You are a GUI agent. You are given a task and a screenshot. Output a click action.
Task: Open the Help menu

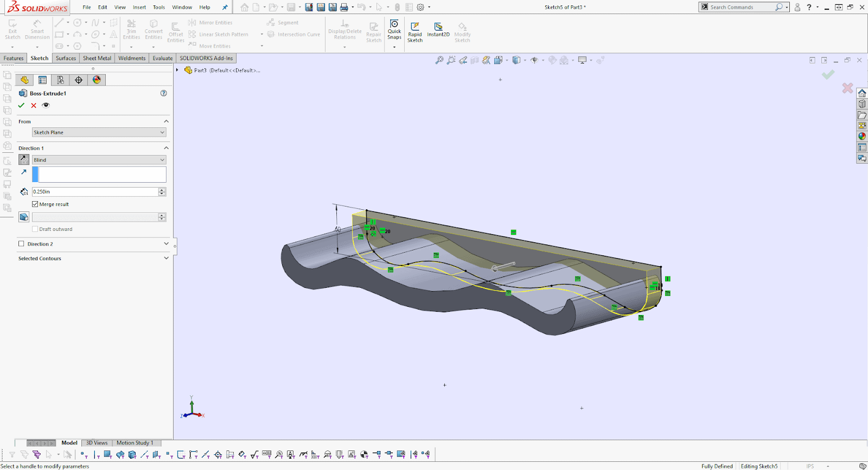(205, 8)
